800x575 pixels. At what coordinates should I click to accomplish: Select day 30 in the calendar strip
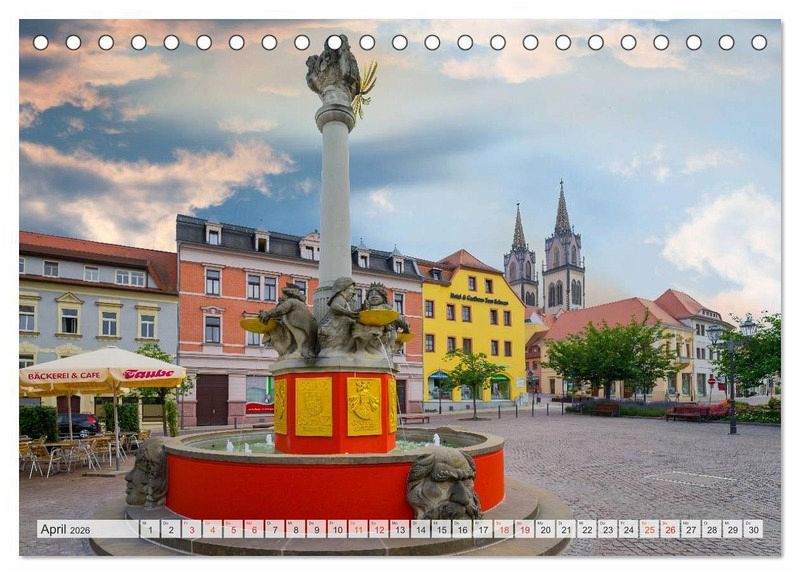click(x=753, y=529)
